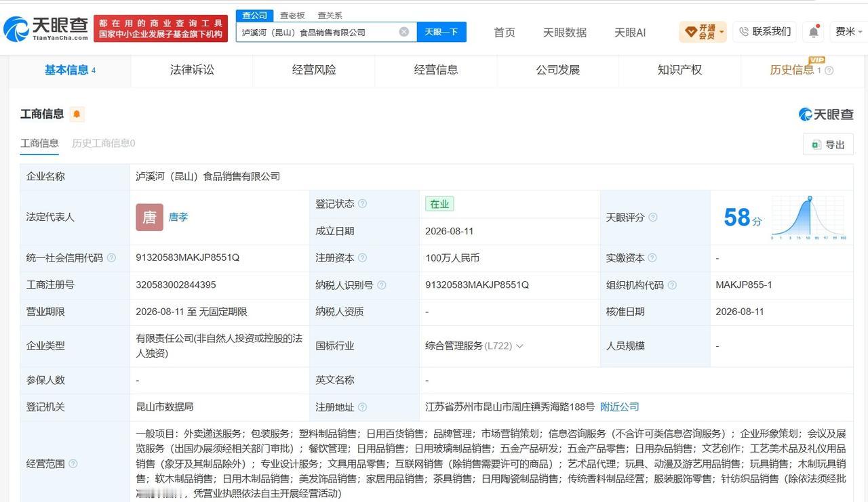
Task: Select the 查公司 search tab
Action: pos(254,15)
